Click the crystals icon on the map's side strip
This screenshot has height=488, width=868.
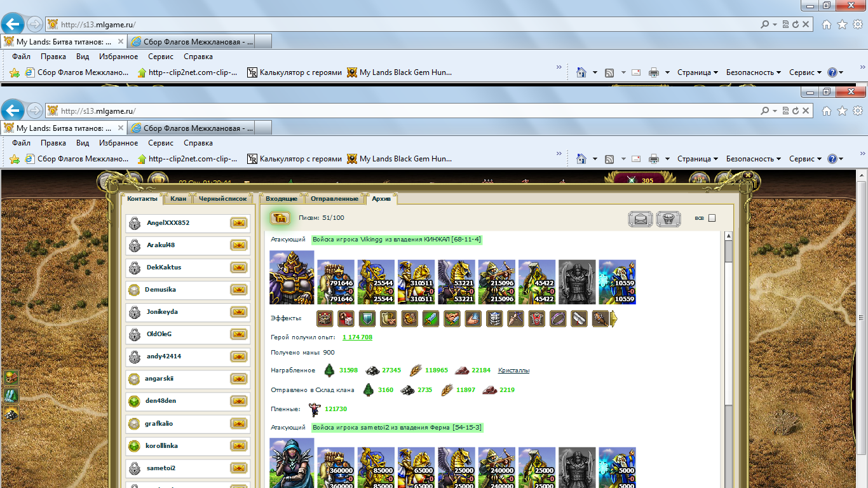pyautogui.click(x=11, y=395)
